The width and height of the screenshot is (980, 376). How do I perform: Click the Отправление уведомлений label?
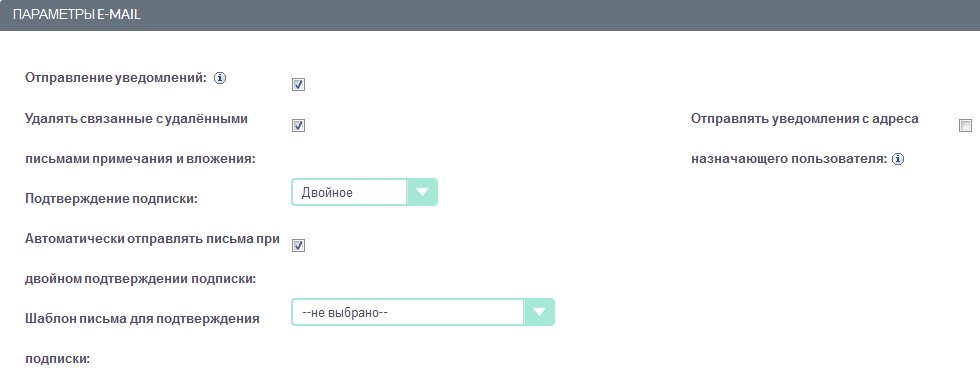click(x=116, y=78)
